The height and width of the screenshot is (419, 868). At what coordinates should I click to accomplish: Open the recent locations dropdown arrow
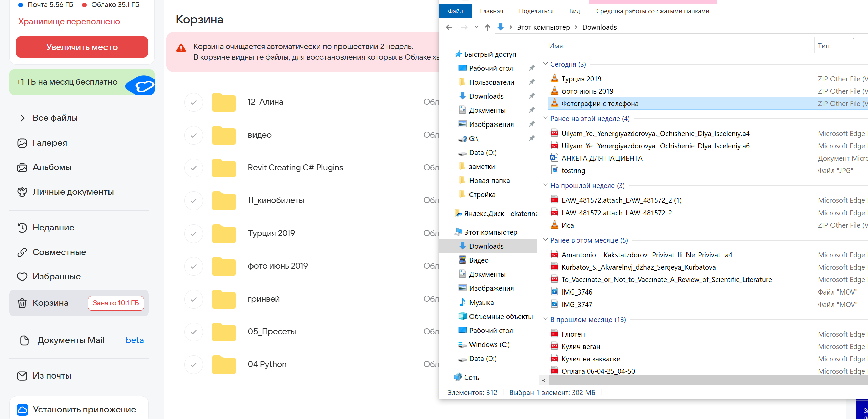pos(476,27)
